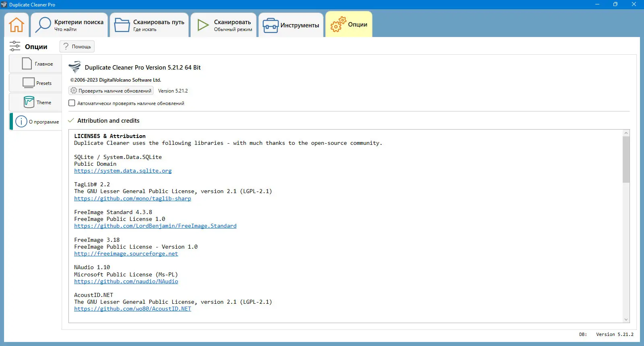Click the gear icon in update check button
The image size is (644, 346).
point(74,91)
